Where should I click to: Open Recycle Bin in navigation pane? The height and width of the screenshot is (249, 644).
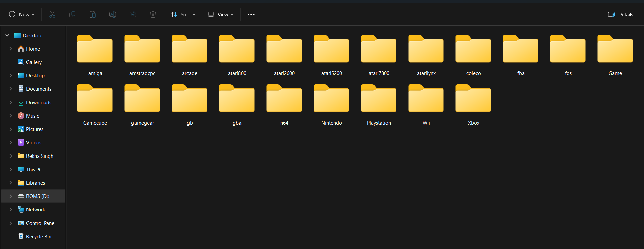(x=39, y=236)
